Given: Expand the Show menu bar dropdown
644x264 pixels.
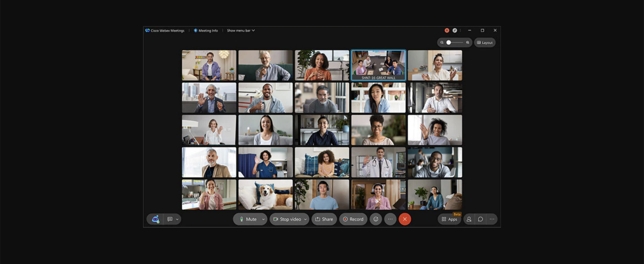Looking at the screenshot, I should click(241, 31).
